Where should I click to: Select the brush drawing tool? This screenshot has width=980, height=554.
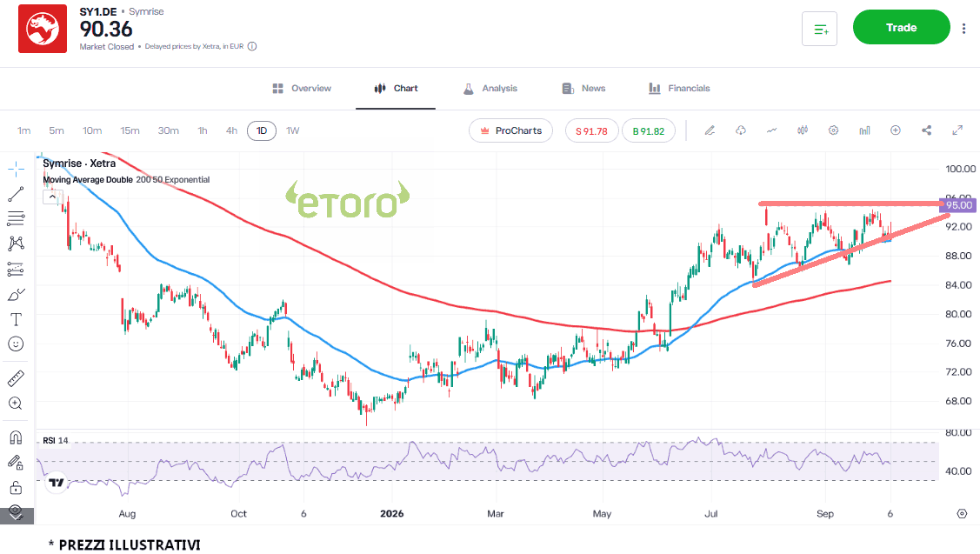click(x=17, y=295)
